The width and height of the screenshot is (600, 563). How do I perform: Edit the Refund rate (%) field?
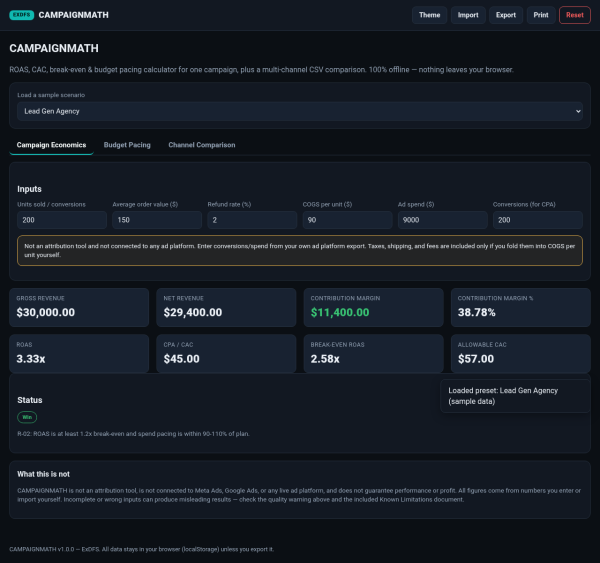click(252, 220)
